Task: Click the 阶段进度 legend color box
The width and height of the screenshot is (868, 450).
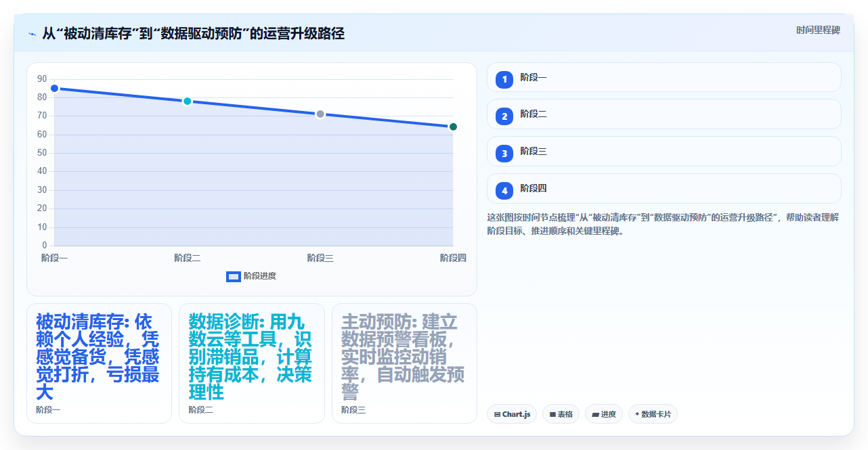Action: click(x=234, y=276)
